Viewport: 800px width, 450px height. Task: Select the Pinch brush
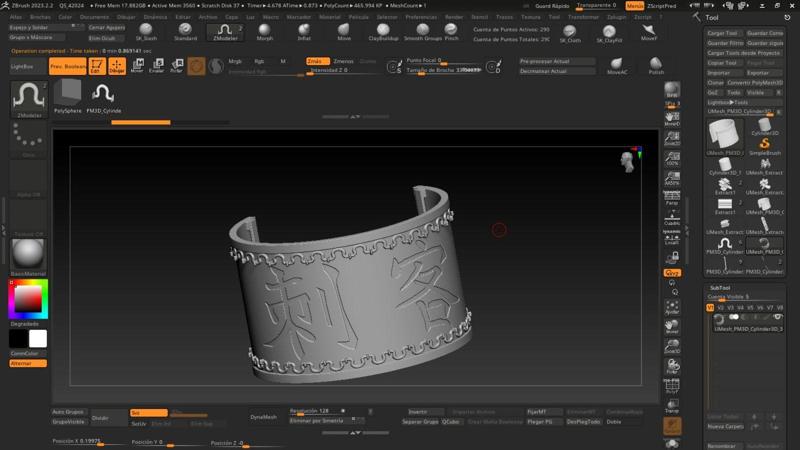point(451,32)
